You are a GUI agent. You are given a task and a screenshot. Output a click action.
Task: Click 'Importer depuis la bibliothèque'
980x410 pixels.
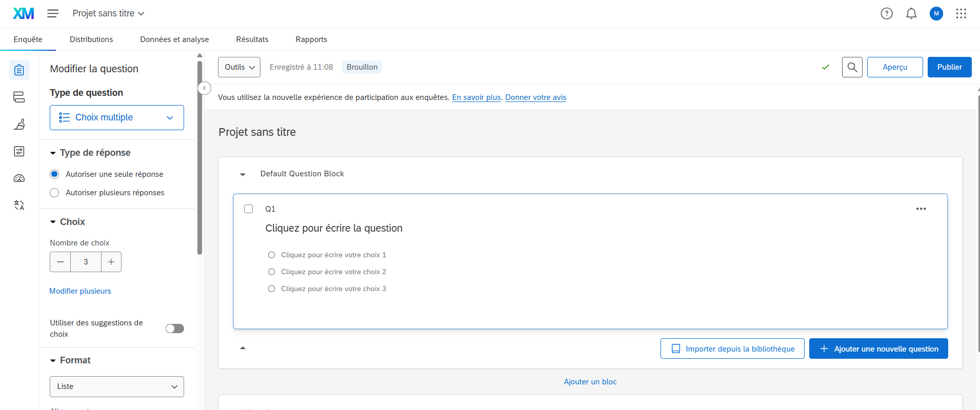click(732, 348)
